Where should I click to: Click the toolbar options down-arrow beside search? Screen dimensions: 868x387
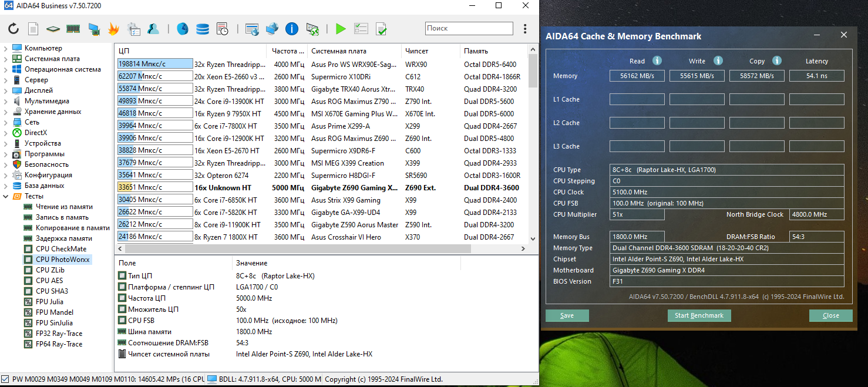pyautogui.click(x=524, y=28)
